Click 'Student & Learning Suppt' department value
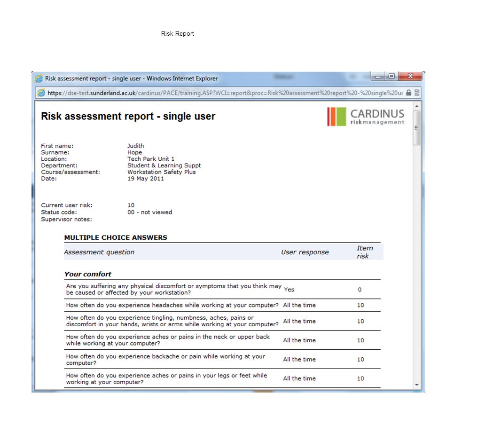 [x=164, y=165]
